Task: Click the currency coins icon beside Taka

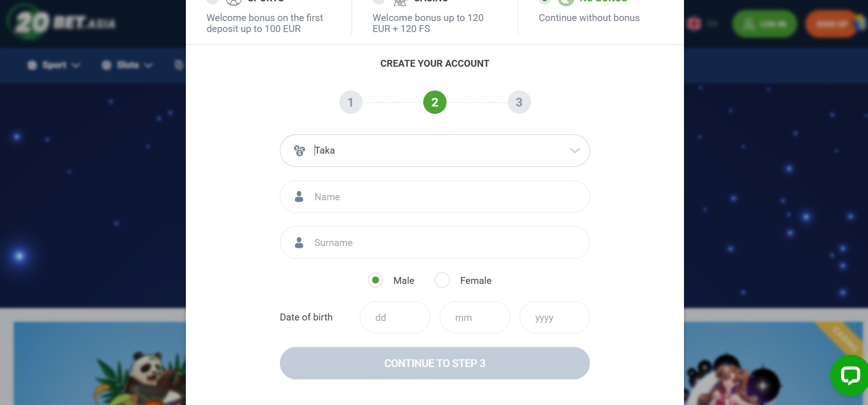Action: coord(300,151)
